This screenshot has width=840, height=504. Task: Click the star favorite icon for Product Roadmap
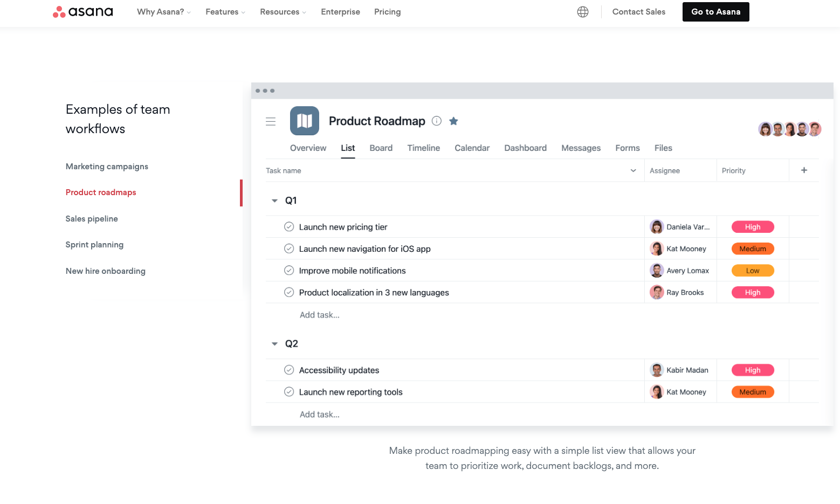point(453,121)
